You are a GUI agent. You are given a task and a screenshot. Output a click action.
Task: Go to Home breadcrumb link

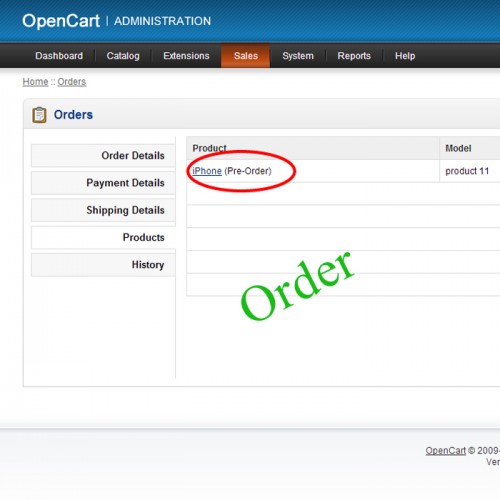[x=35, y=82]
